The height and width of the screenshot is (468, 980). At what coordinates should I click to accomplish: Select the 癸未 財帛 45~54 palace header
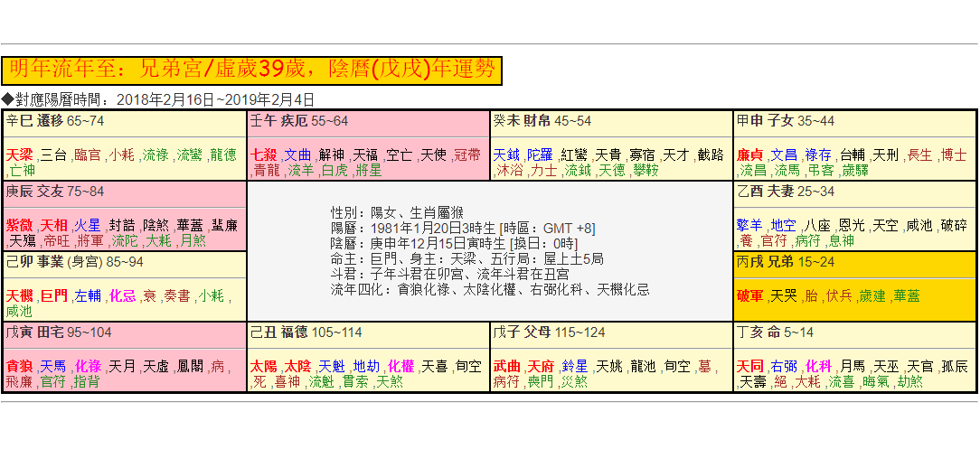pos(542,121)
